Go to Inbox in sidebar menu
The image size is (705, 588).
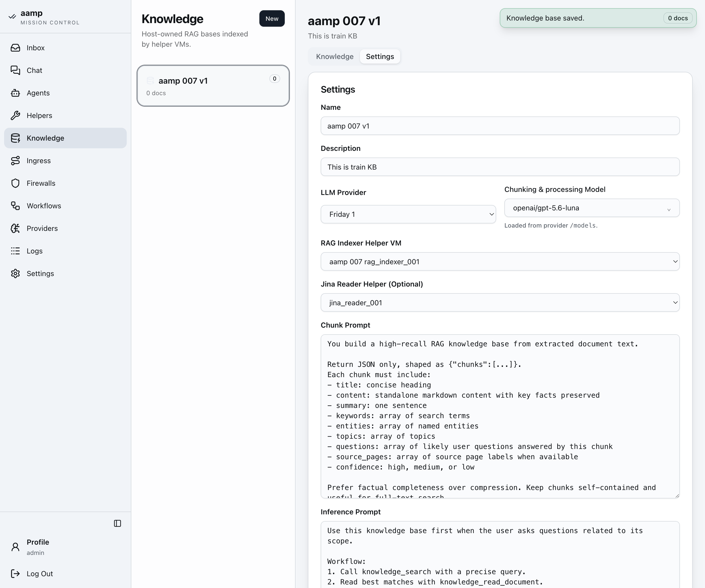65,48
